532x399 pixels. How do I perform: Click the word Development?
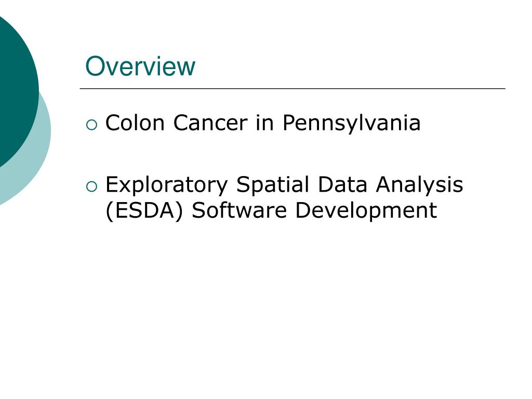[366, 211]
